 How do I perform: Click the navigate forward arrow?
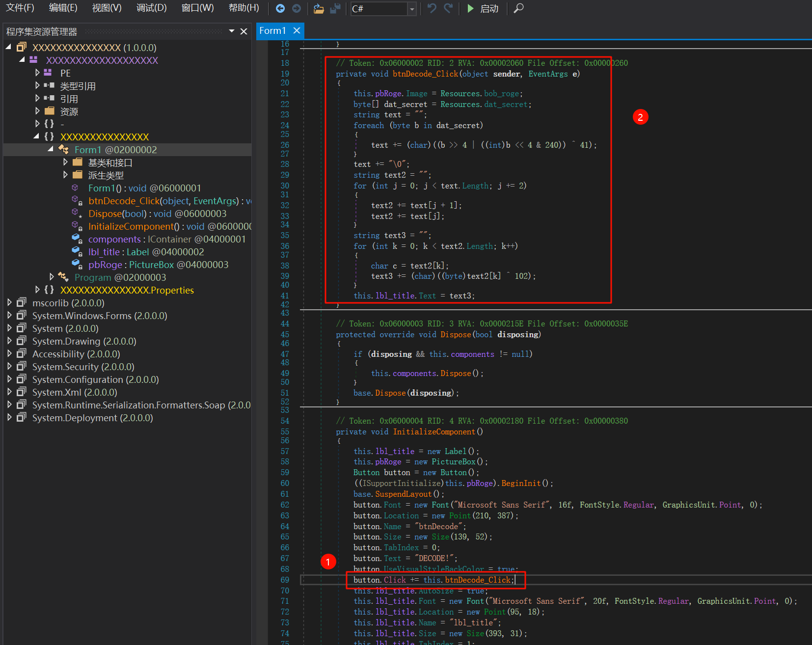tap(297, 8)
